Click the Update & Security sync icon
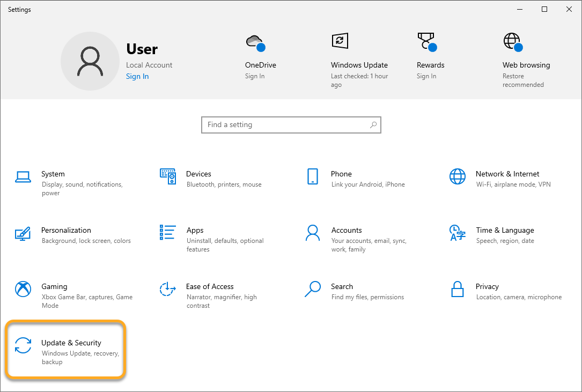Image resolution: width=582 pixels, height=392 pixels. pos(23,346)
